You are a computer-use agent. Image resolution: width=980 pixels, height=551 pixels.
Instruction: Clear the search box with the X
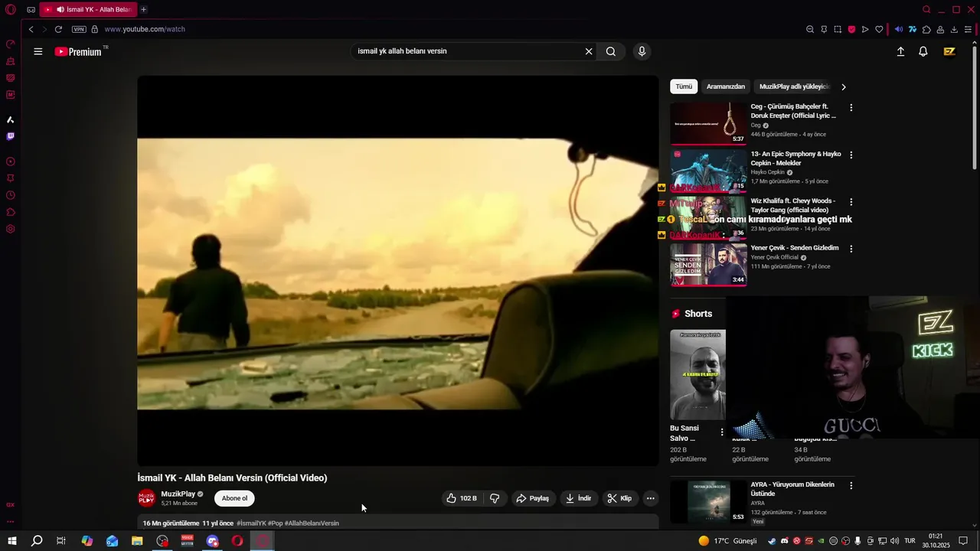click(x=589, y=51)
